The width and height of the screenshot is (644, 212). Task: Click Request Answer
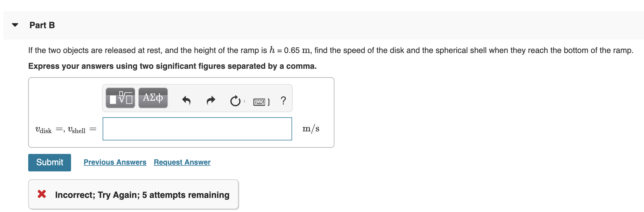[x=182, y=162]
